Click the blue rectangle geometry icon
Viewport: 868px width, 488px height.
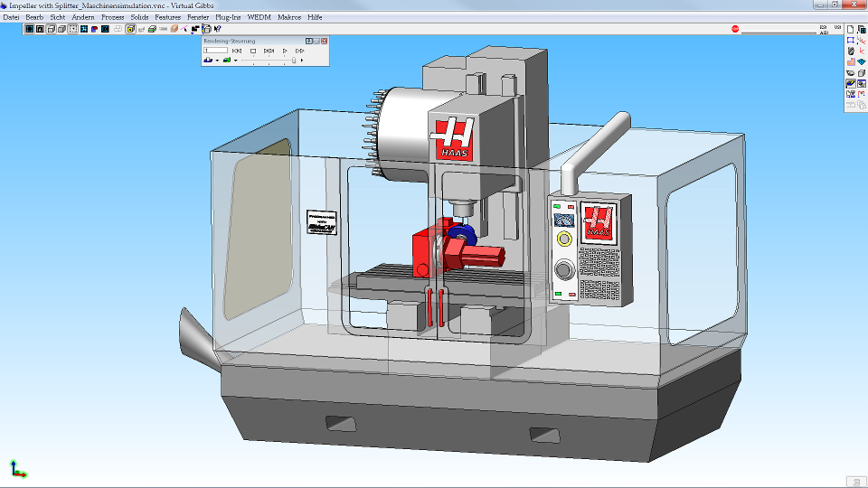coord(851,41)
